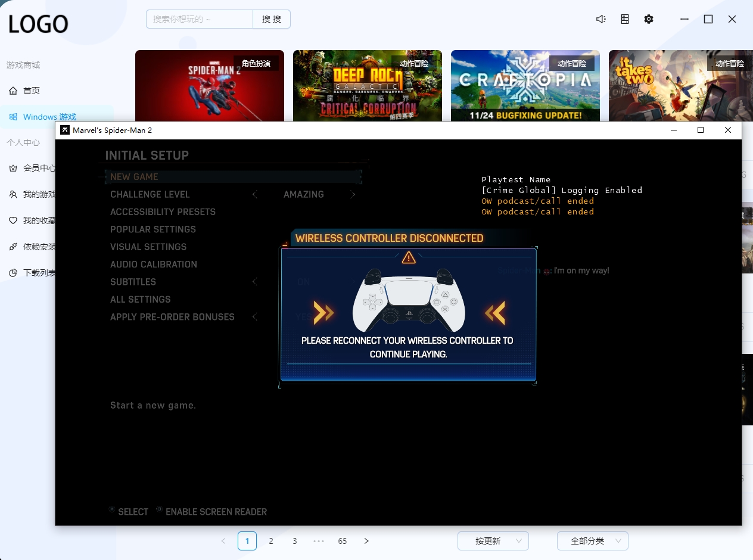Open the Craftopia game card

pos(525,86)
